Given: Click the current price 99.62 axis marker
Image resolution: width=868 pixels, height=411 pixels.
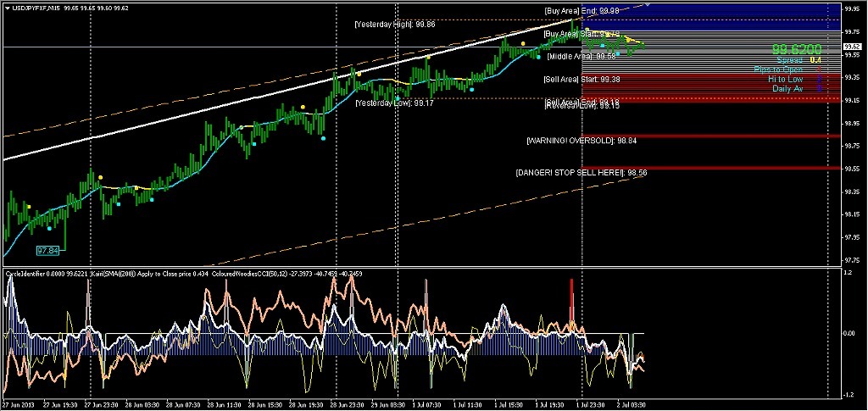Looking at the screenshot, I should (851, 47).
